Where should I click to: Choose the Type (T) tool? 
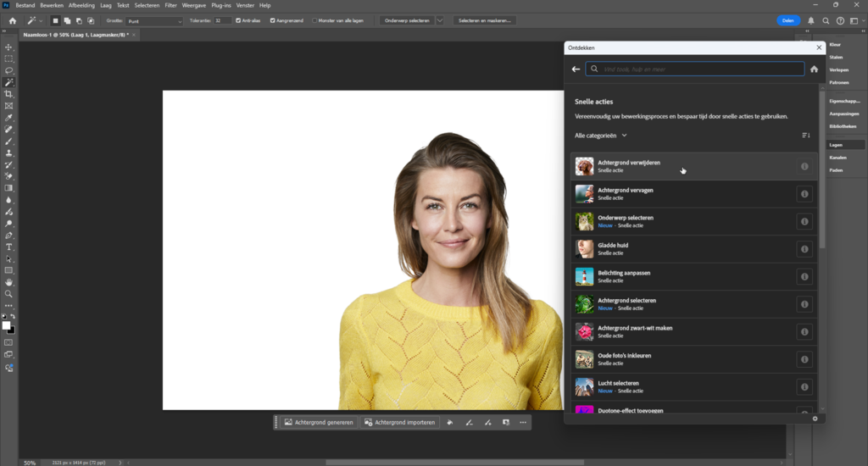[x=8, y=247]
